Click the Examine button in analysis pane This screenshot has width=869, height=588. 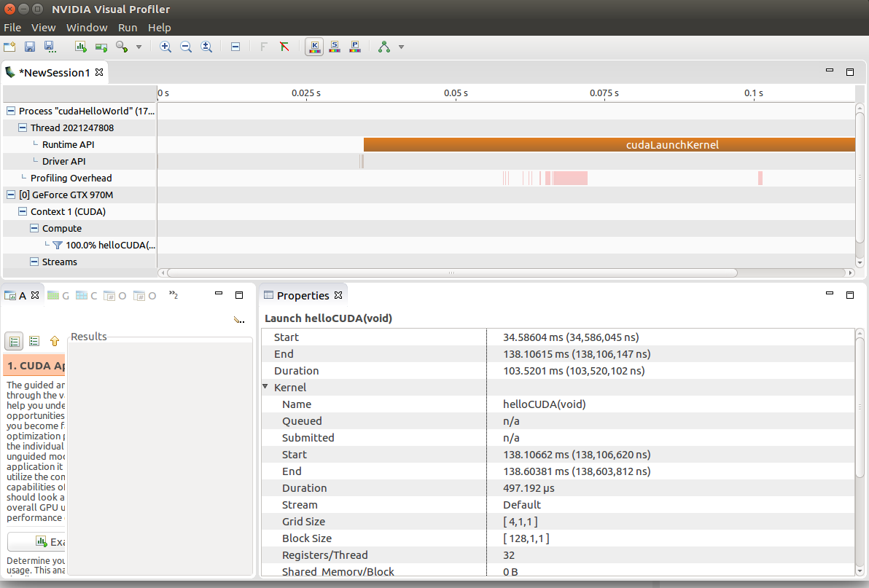[37, 541]
